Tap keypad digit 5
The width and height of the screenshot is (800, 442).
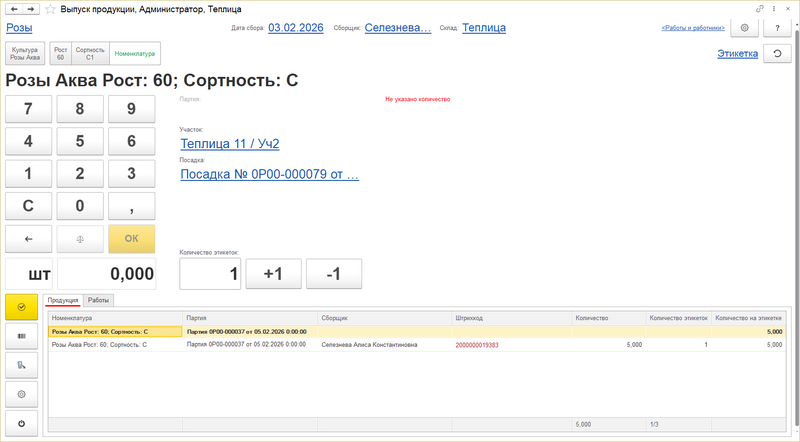pos(80,141)
